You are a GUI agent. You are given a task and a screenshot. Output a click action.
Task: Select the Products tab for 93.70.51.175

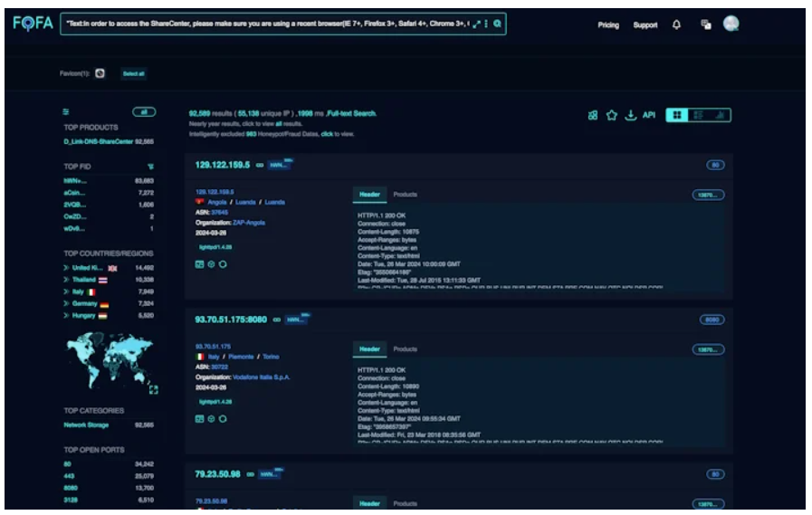point(405,349)
